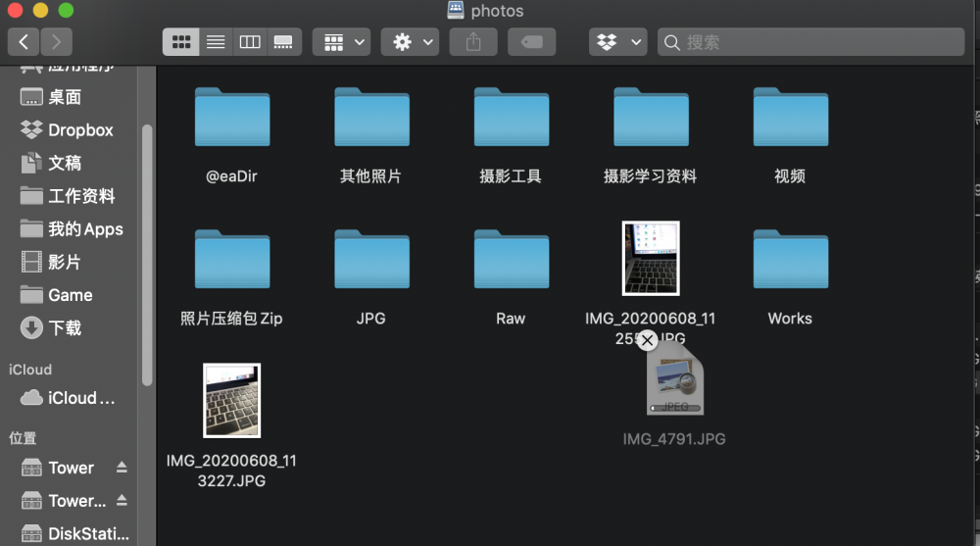Click the Edit Tags button
Screen dimensions: 980x546
coord(531,42)
